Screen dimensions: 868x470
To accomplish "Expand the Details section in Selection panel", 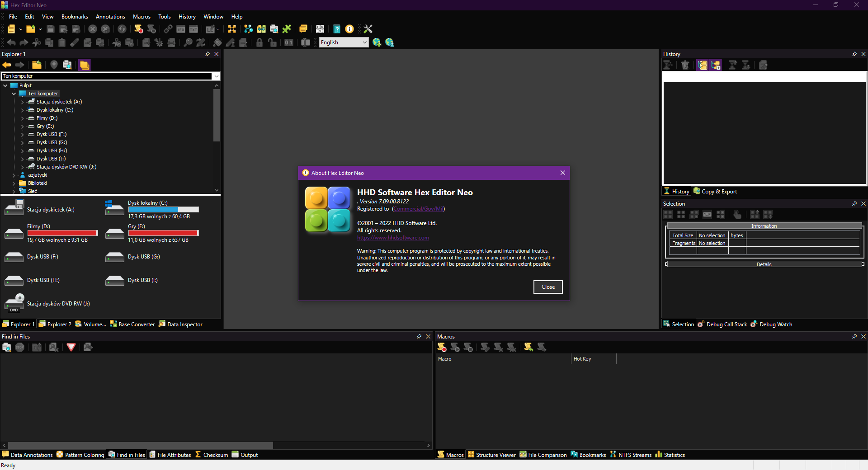I will click(x=764, y=264).
